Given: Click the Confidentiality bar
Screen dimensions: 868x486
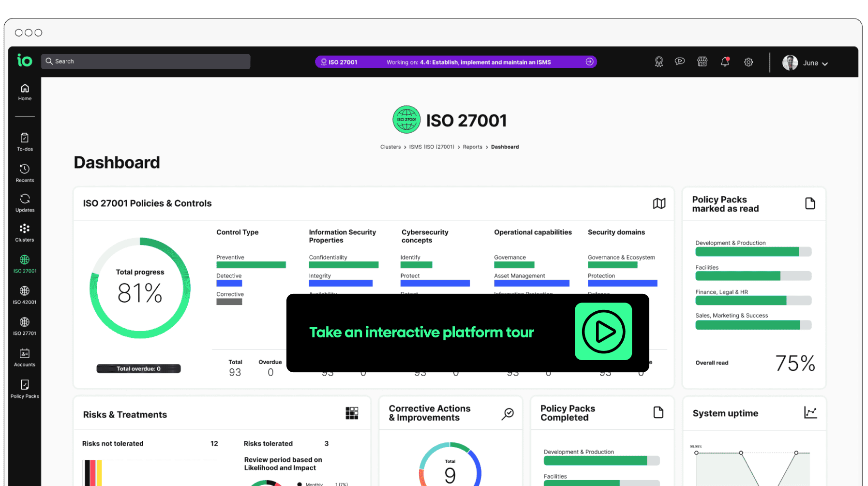Looking at the screenshot, I should 344,265.
